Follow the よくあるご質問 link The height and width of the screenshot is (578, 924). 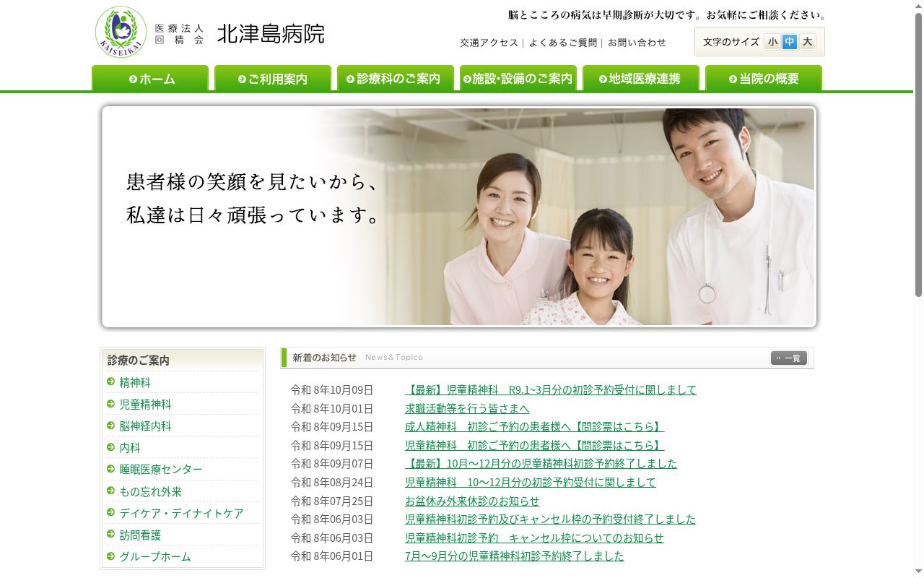563,43
